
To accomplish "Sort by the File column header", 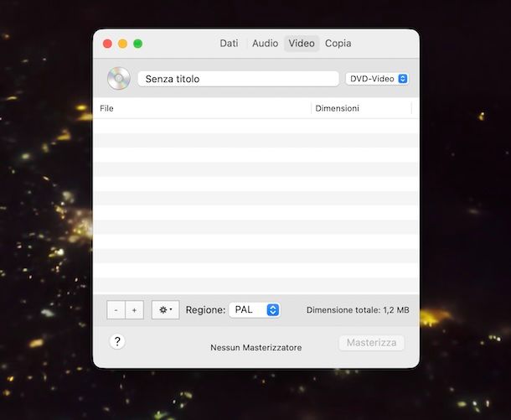I will point(202,108).
